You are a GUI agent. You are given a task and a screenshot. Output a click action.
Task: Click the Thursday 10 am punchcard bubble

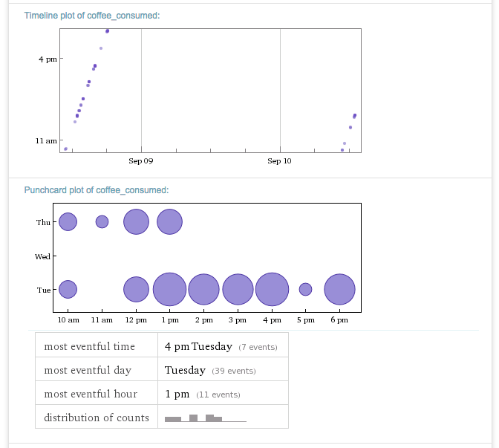pos(68,221)
